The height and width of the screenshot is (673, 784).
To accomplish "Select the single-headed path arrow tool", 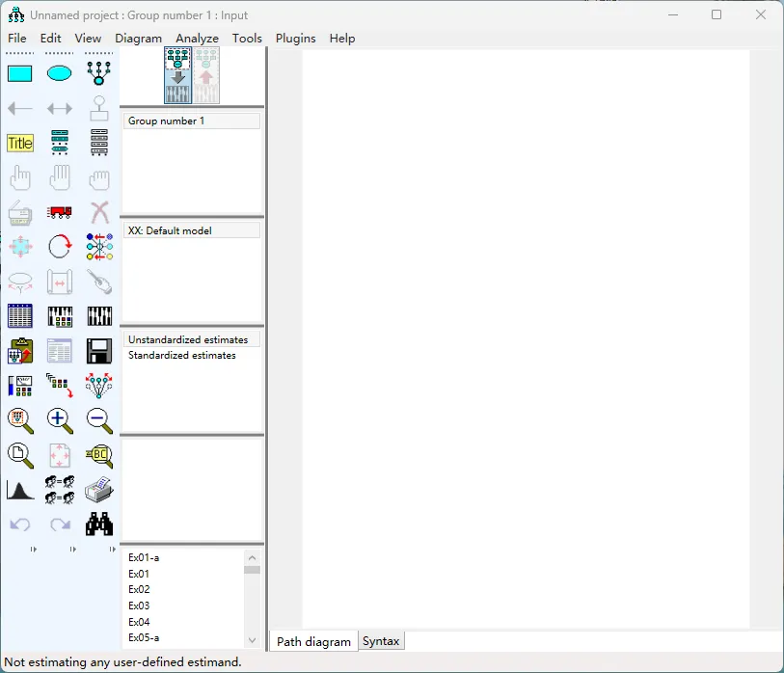I will (20, 109).
